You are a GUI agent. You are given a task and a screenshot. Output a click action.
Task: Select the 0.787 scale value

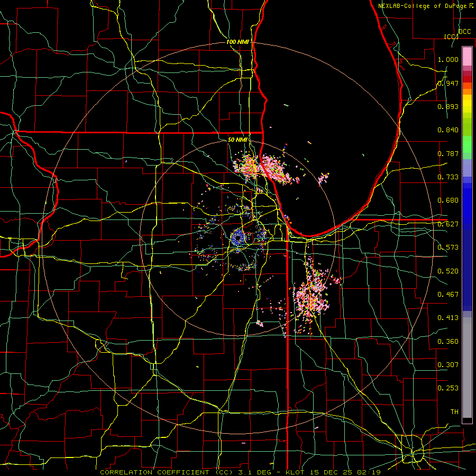click(448, 153)
